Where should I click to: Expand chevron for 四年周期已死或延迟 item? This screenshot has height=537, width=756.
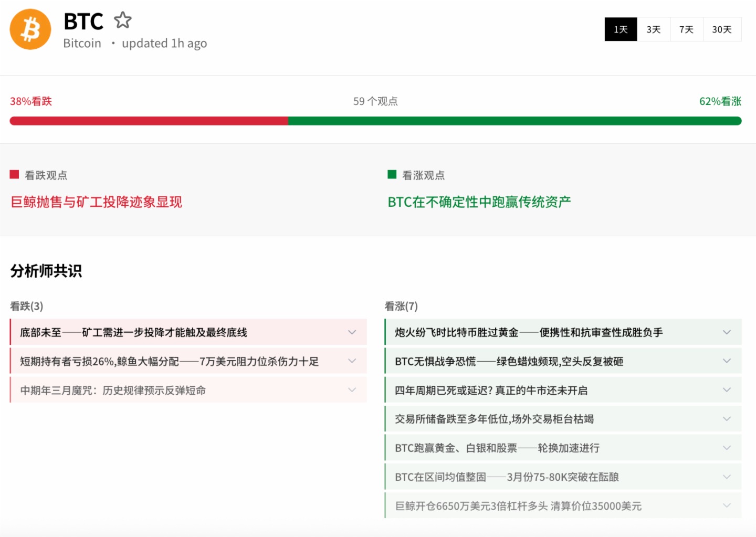tap(727, 390)
